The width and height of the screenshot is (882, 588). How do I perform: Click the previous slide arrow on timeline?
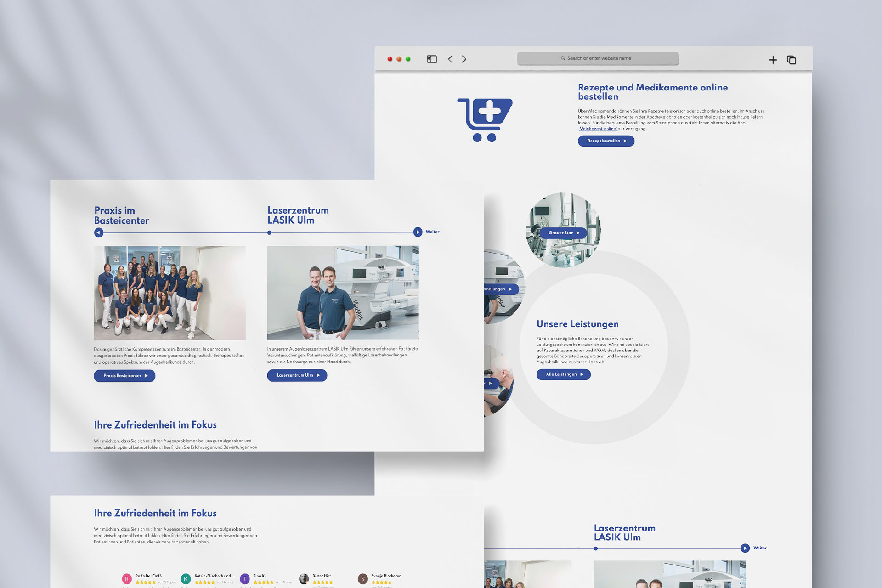[x=98, y=232]
